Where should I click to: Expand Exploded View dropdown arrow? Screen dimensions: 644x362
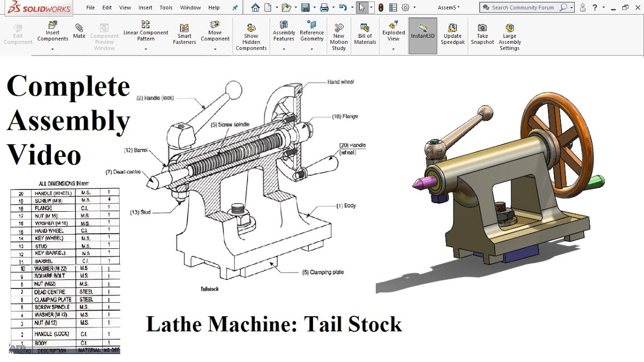pyautogui.click(x=393, y=49)
